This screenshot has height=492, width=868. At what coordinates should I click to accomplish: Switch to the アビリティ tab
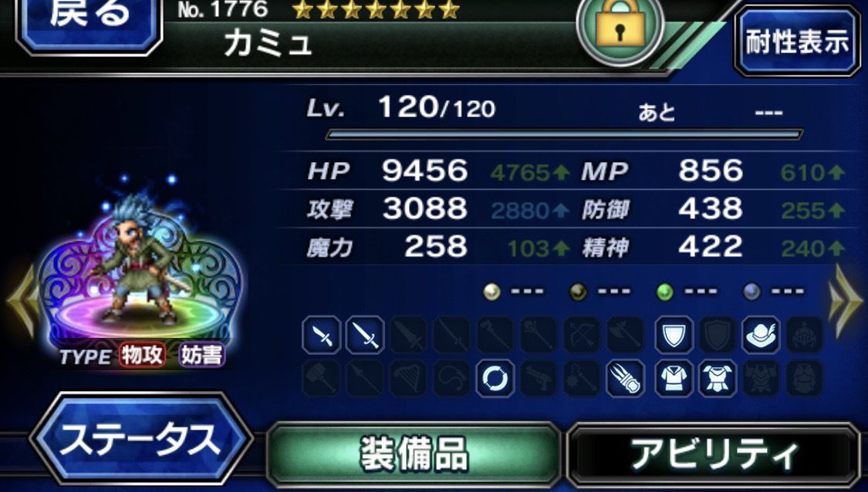[714, 455]
